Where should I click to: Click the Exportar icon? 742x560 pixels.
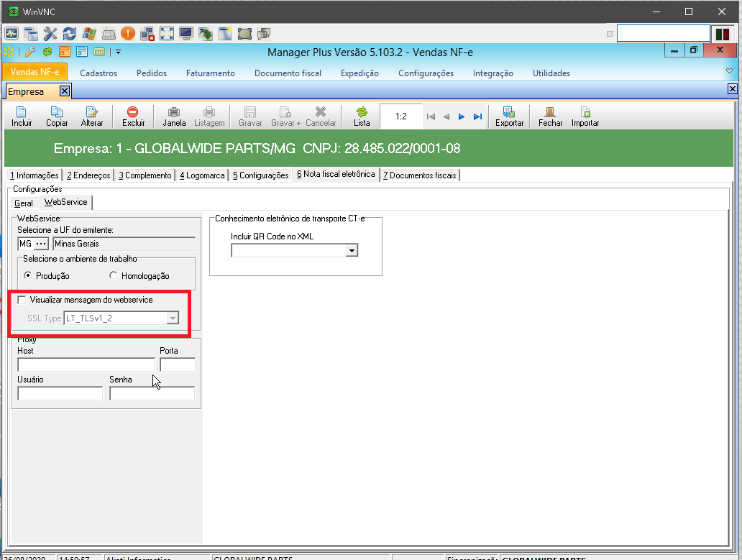509,112
